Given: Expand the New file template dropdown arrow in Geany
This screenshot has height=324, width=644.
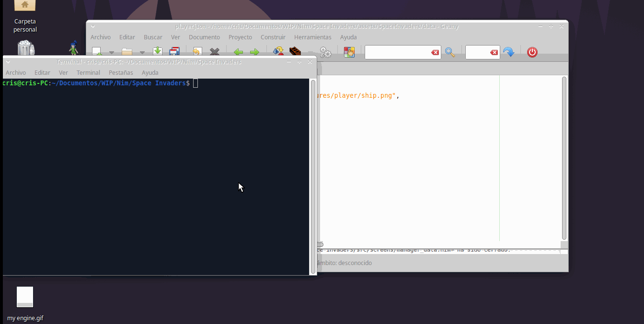Looking at the screenshot, I should click(112, 52).
